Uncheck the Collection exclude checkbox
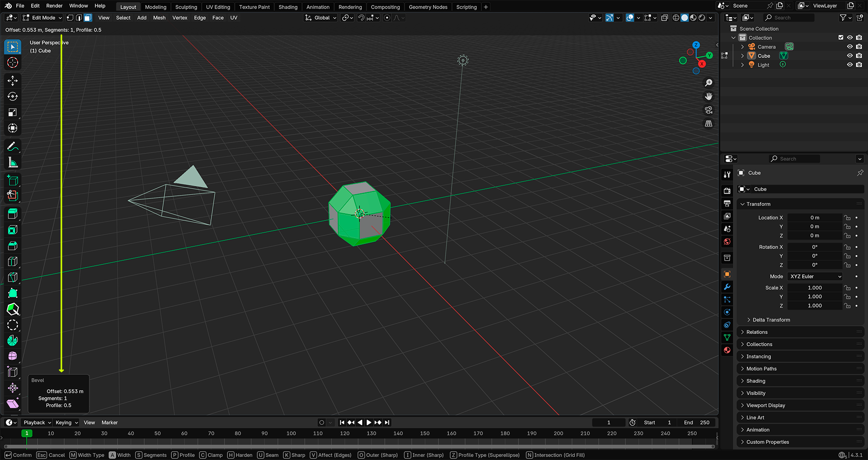The height and width of the screenshot is (460, 868). tap(841, 38)
